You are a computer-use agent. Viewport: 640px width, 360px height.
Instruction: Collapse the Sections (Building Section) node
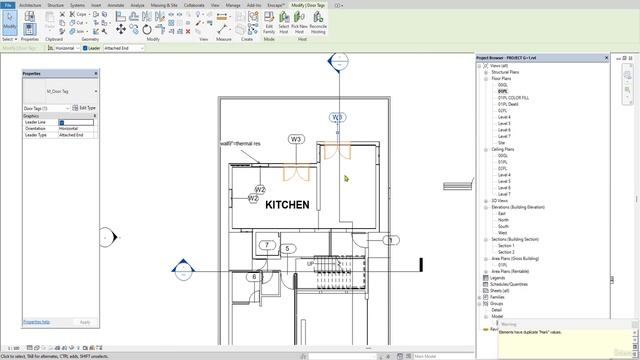pyautogui.click(x=486, y=240)
